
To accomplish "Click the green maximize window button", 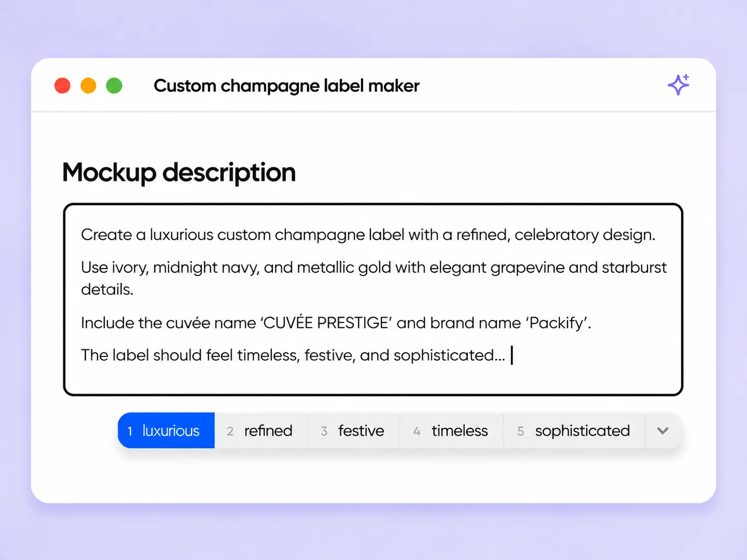I will [x=114, y=86].
